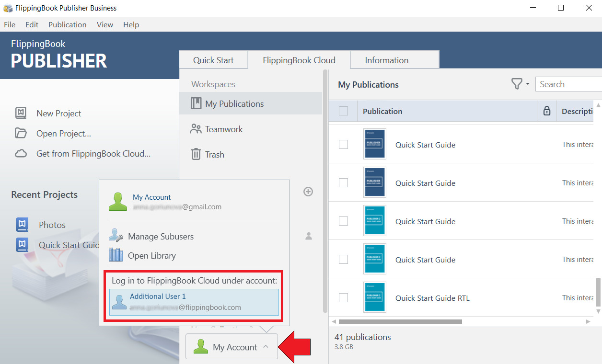Viewport: 602px width, 364px height.
Task: Log in as Additional User 1
Action: [194, 302]
